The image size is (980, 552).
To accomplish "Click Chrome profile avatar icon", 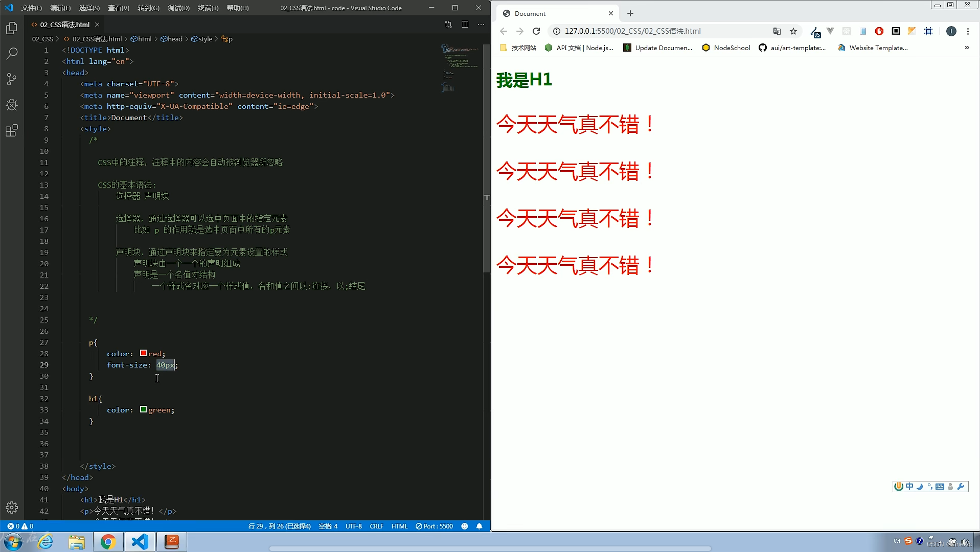I will (x=951, y=31).
